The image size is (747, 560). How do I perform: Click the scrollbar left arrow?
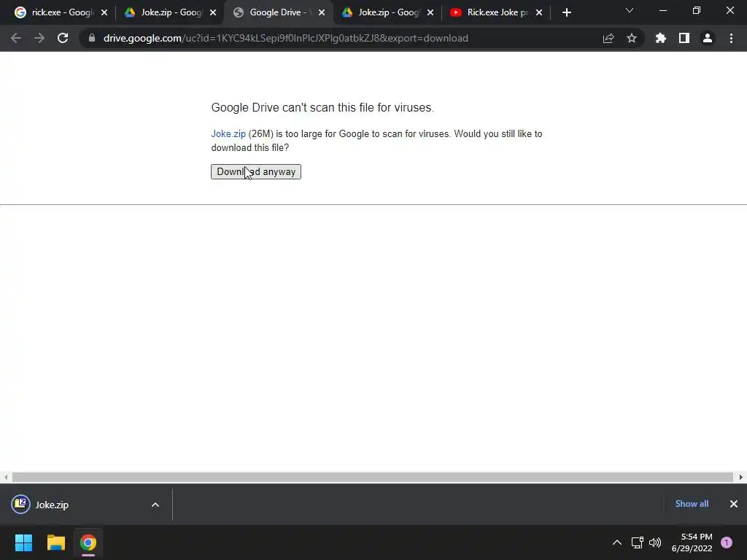(x=6, y=477)
